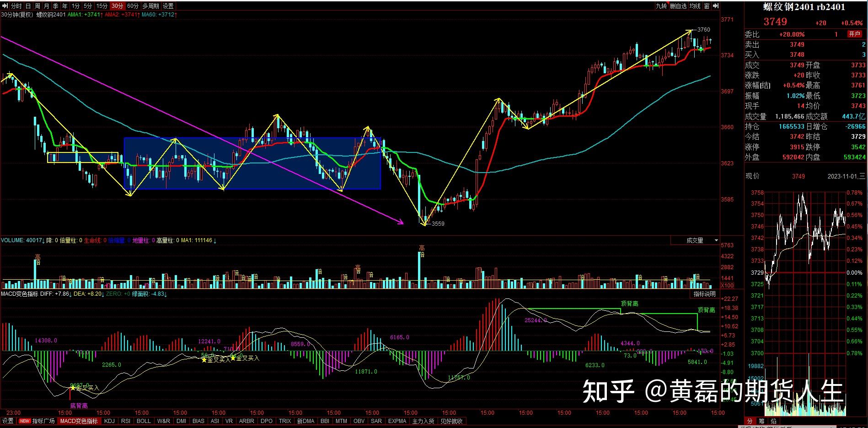Switch to 30分 period

pyautogui.click(x=117, y=6)
